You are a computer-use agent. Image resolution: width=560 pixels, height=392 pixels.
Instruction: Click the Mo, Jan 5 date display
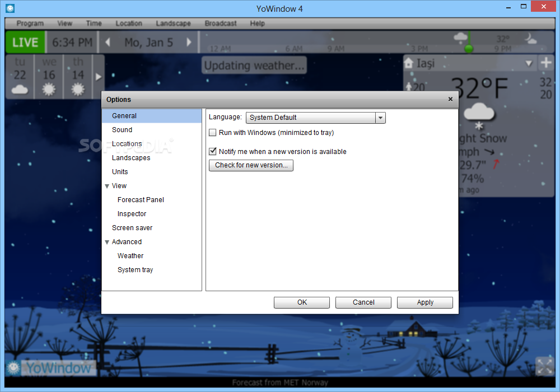(148, 42)
